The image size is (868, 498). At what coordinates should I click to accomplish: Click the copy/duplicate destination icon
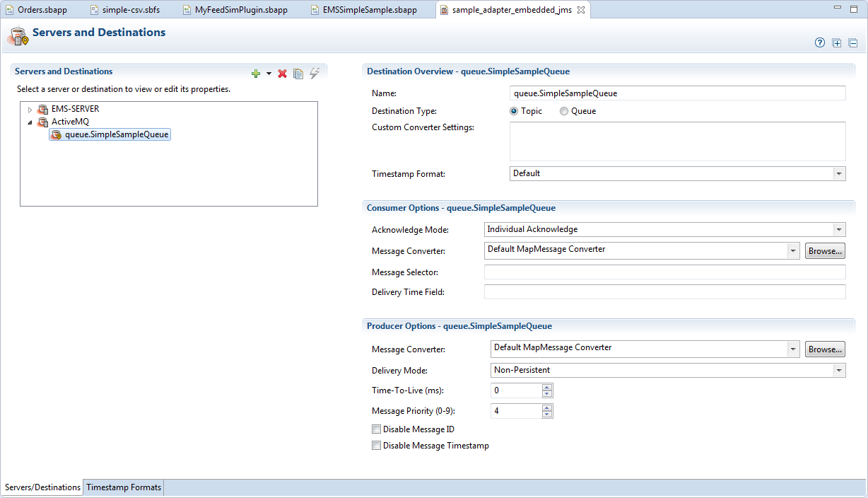click(298, 74)
